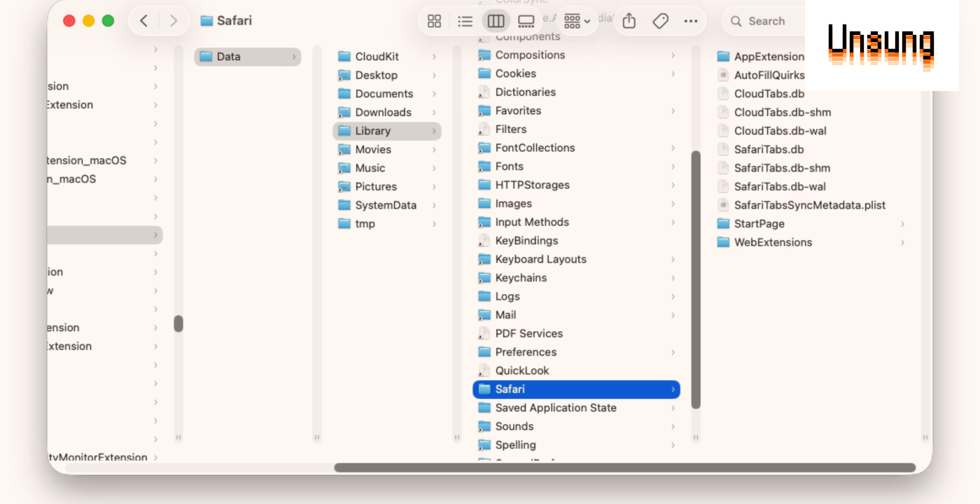Select the Preferences folder
980x504 pixels.
click(x=526, y=352)
